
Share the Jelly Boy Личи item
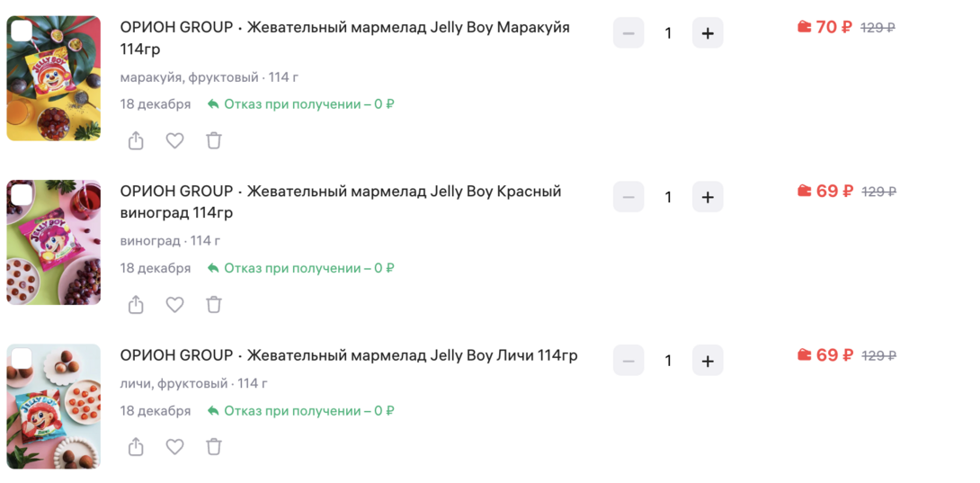click(136, 447)
